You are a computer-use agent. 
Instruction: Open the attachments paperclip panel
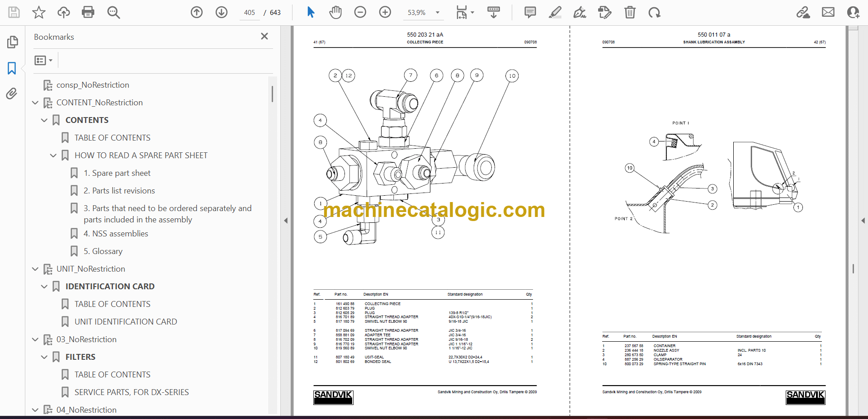[x=12, y=94]
